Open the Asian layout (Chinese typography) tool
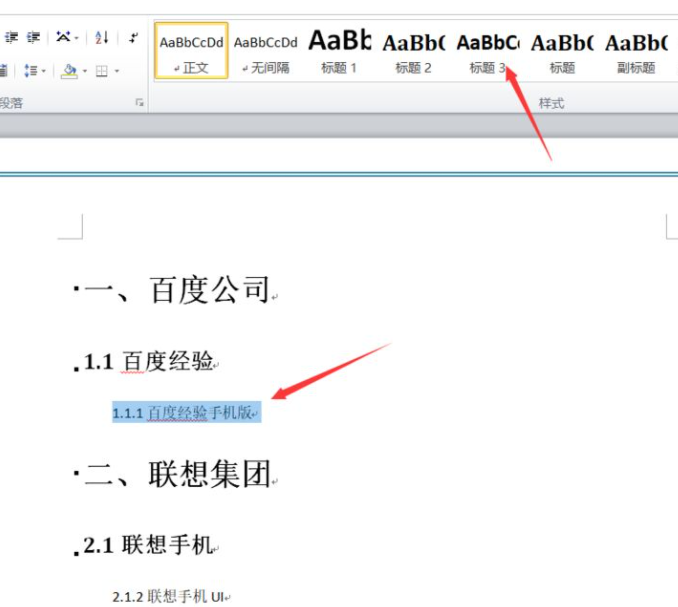This screenshot has width=678, height=607. click(x=65, y=38)
